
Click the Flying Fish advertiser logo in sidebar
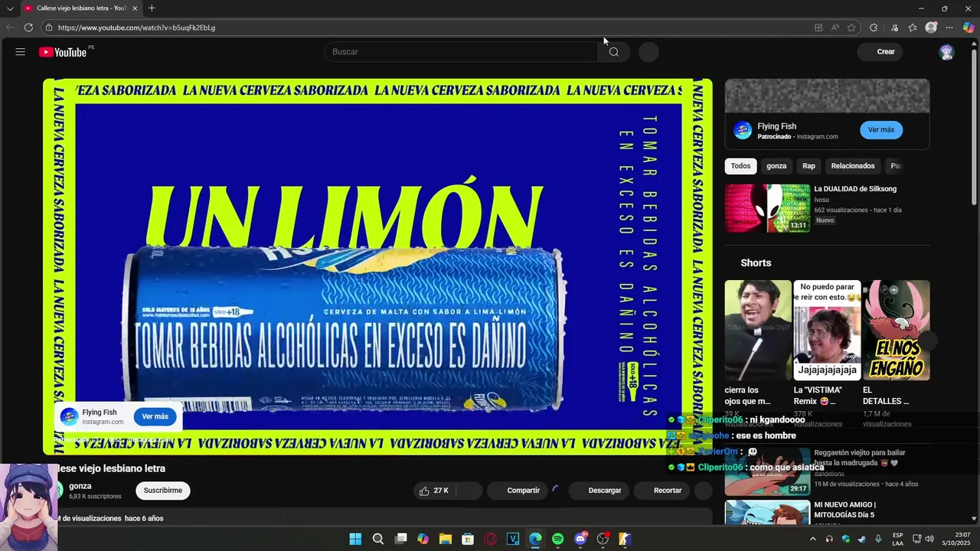tap(743, 130)
